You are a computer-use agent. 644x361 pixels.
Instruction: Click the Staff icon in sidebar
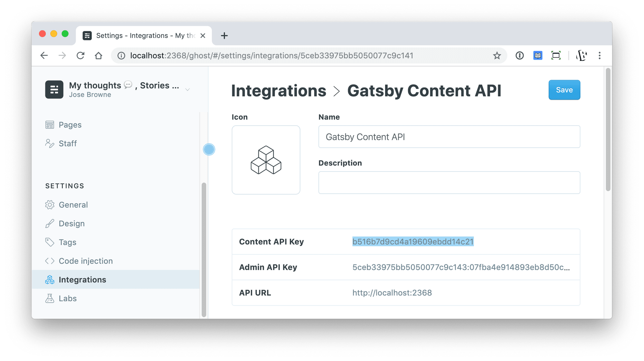pyautogui.click(x=51, y=143)
